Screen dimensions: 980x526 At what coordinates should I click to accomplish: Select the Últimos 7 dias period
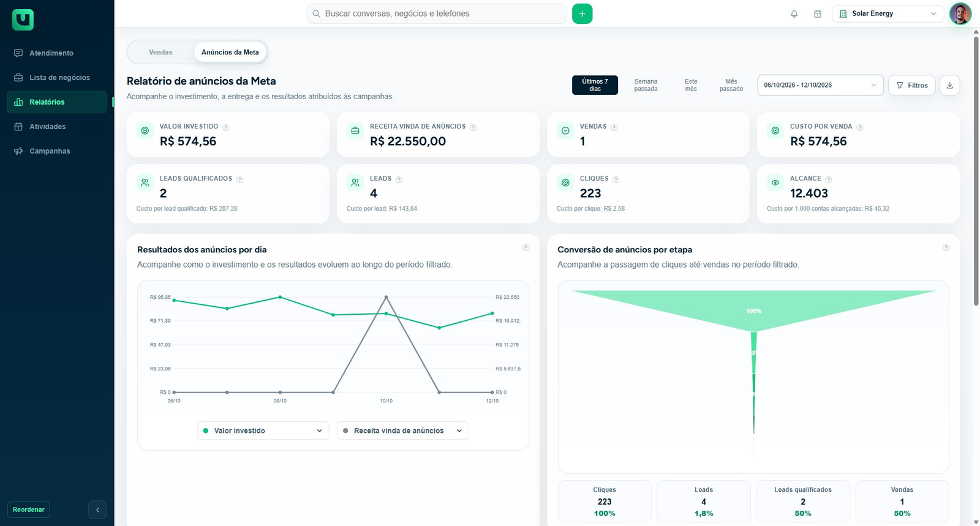point(595,85)
